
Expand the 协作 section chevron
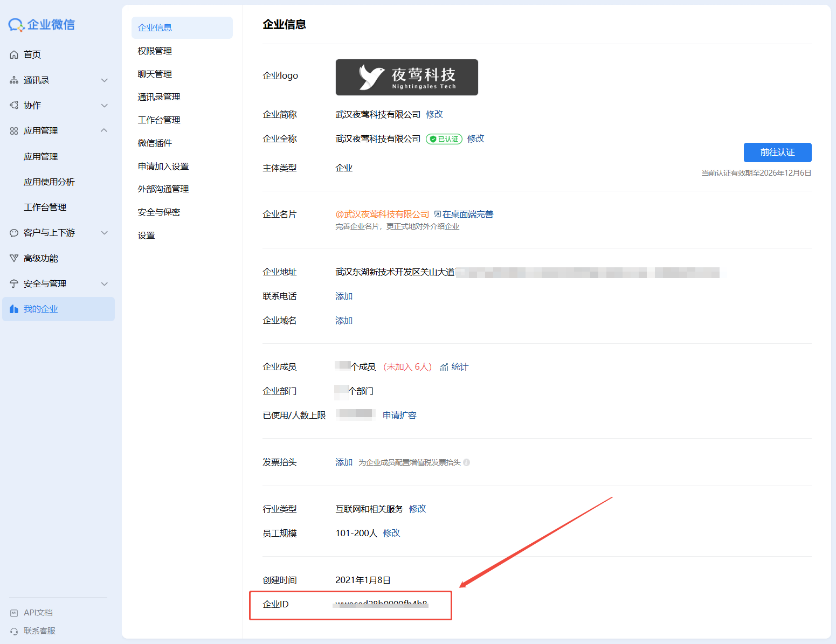pos(105,106)
